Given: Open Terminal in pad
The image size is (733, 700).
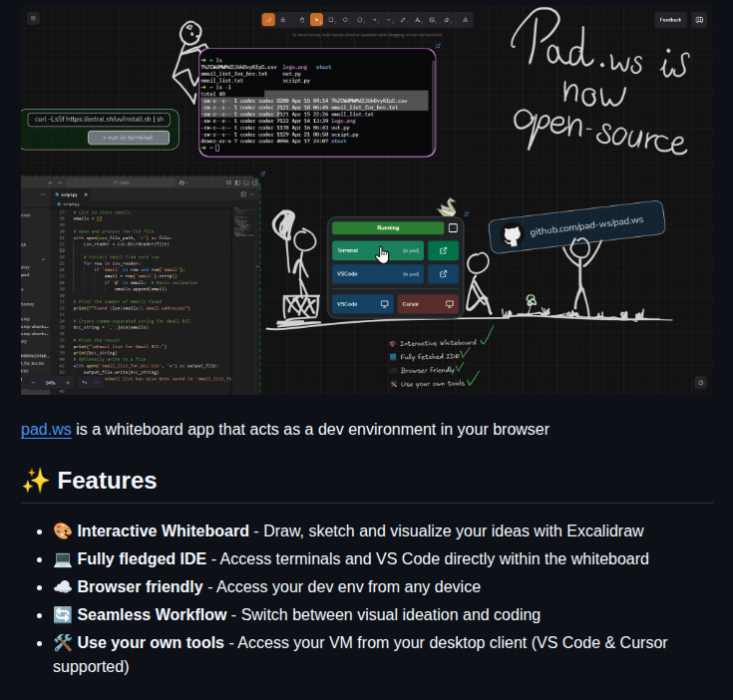Looking at the screenshot, I should (378, 250).
